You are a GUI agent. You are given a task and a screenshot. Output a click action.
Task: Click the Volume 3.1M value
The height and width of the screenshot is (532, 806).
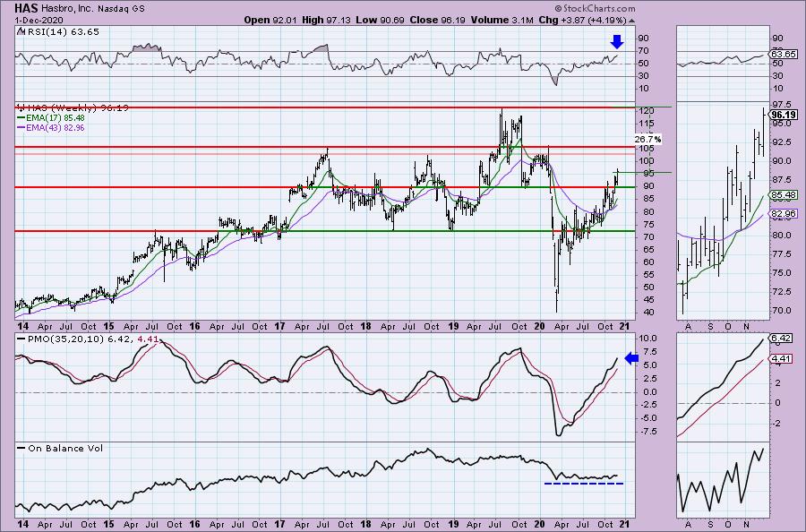(502, 20)
